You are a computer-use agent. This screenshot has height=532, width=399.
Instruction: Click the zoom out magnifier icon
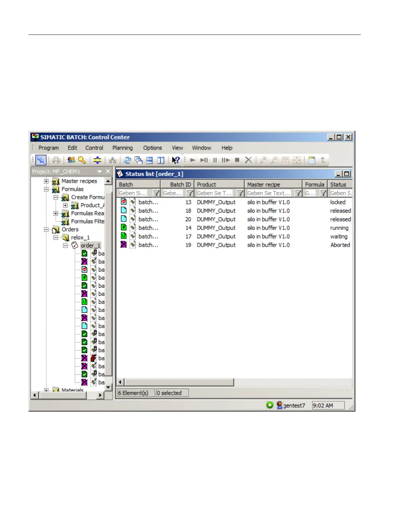(x=275, y=160)
